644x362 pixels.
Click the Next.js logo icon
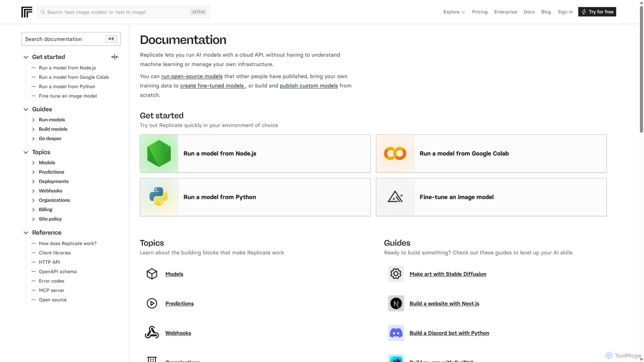tap(396, 303)
